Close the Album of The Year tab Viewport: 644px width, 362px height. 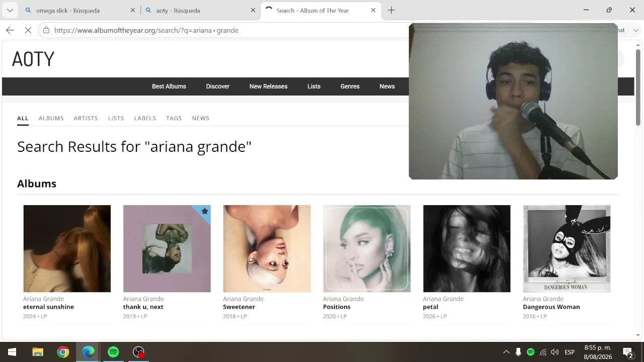(373, 10)
